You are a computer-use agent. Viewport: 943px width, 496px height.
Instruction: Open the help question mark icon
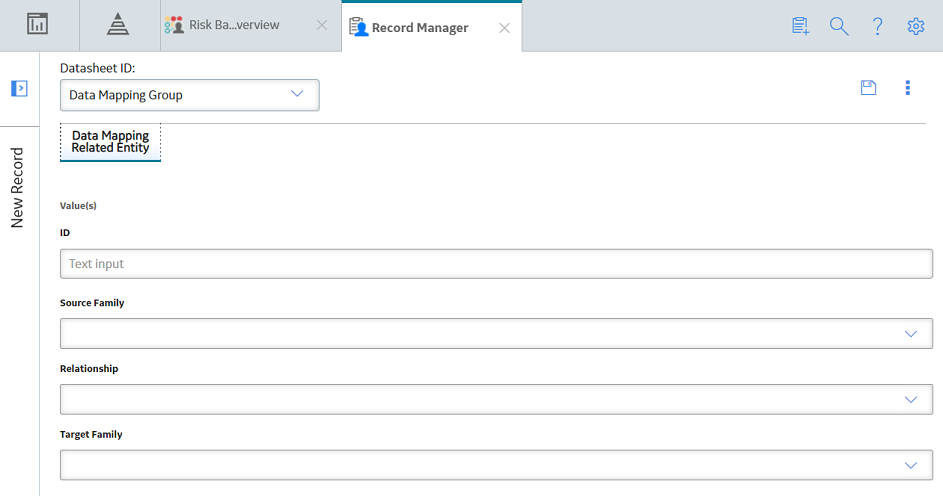click(877, 26)
